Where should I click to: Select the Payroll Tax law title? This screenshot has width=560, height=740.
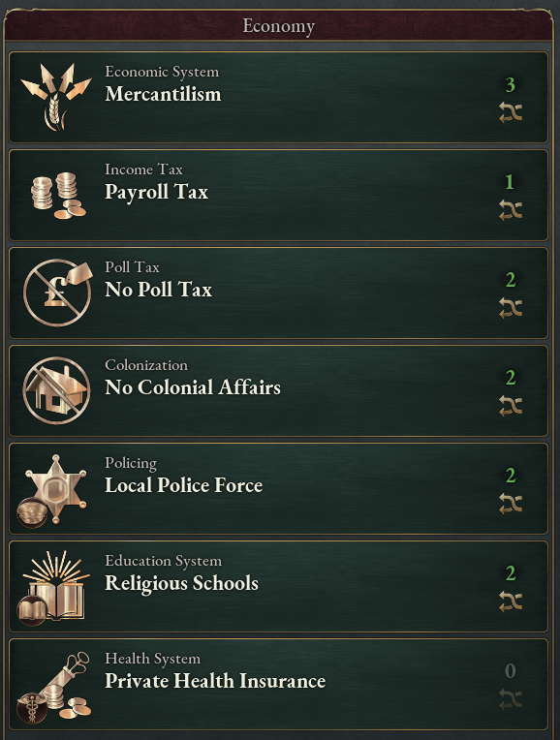(x=156, y=192)
